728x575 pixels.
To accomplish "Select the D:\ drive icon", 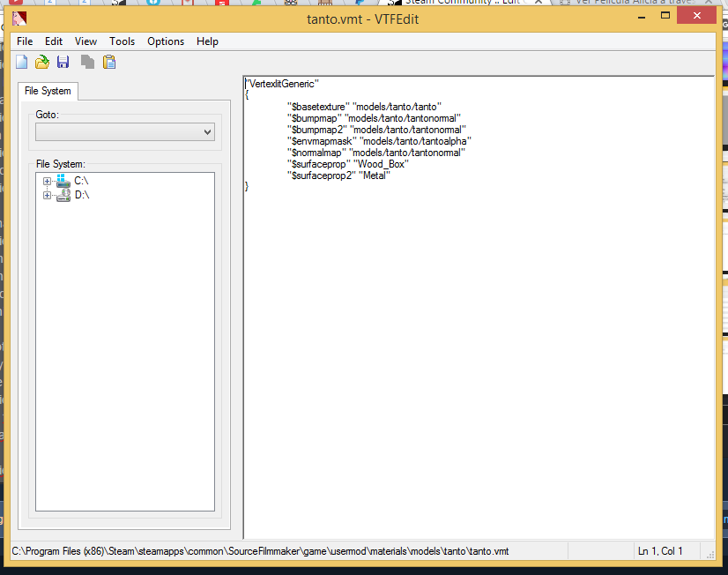I will [63, 195].
